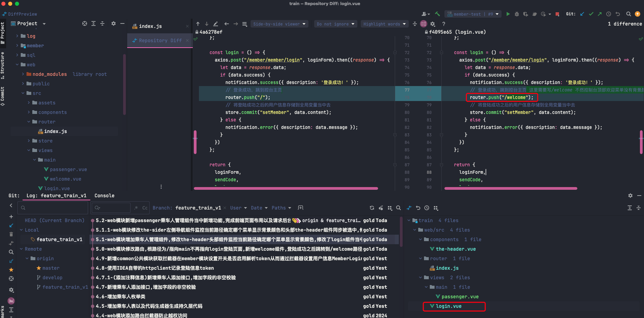
Task: Toggle favorite star in branches sidebar
Action: tap(11, 270)
